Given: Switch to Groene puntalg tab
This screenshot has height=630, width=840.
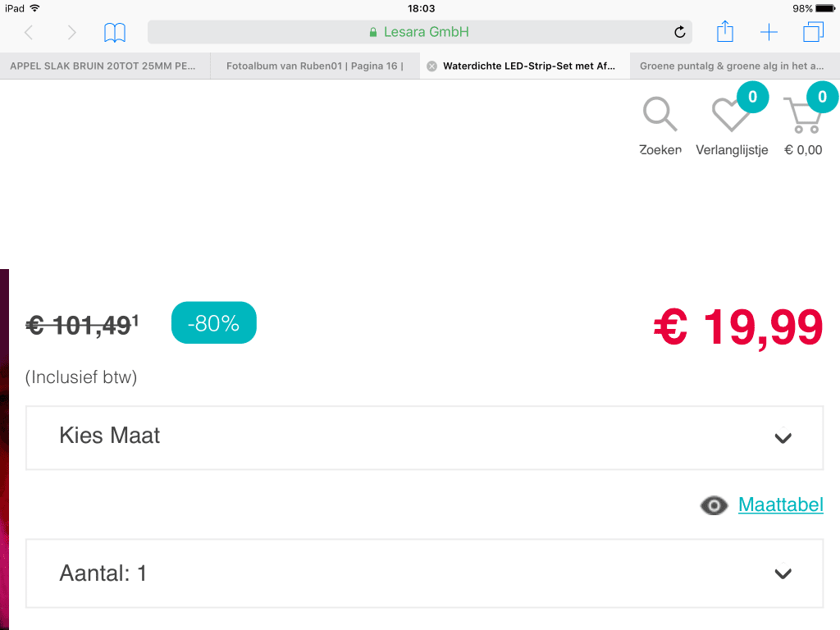Looking at the screenshot, I should point(732,66).
